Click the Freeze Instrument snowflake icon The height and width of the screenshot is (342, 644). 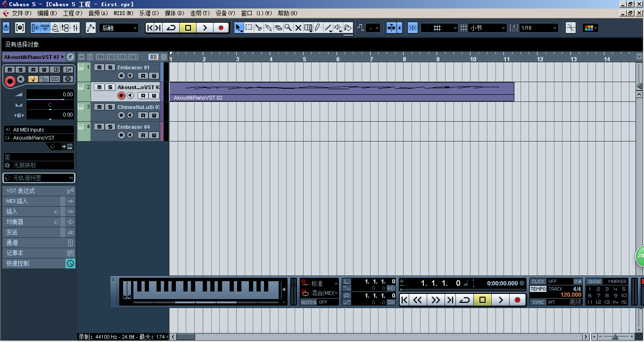click(68, 79)
